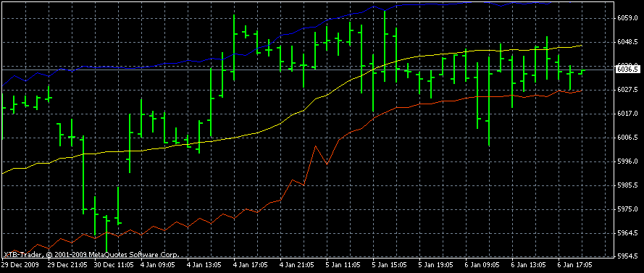This screenshot has height=273, width=644.
Task: Click the 5996.0 price axis label
Action: (x=627, y=161)
